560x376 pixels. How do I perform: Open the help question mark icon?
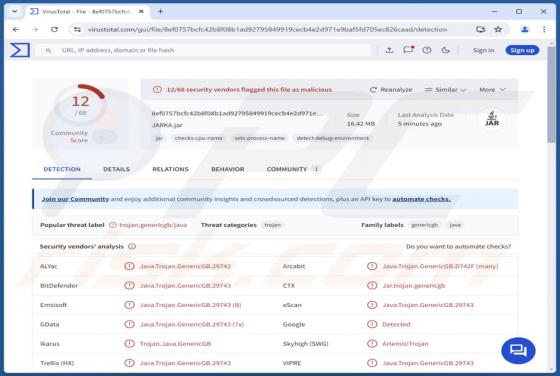point(427,50)
